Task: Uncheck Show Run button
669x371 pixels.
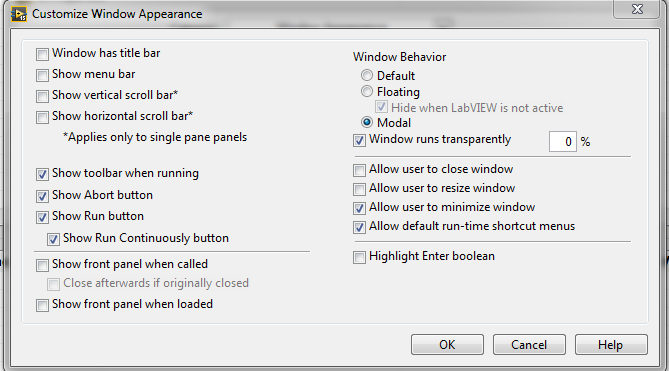Action: tap(42, 217)
